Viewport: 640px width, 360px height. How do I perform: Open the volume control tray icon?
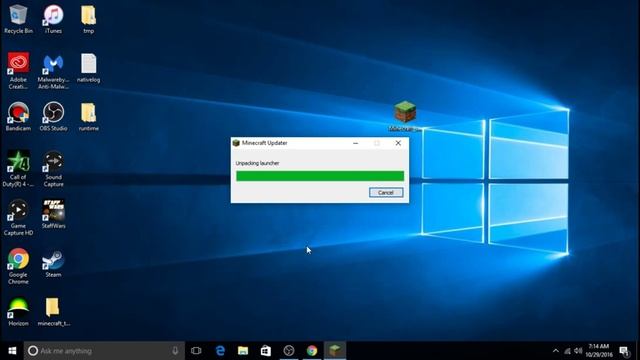tap(578, 351)
